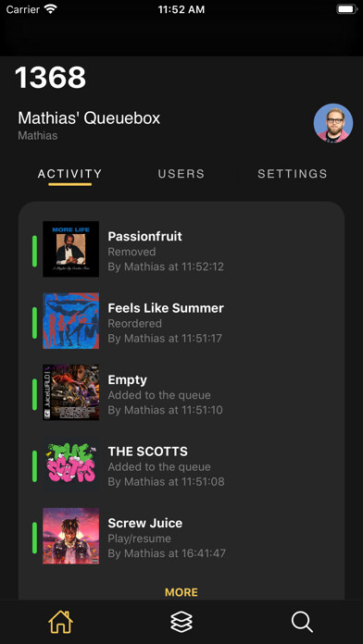Switch to the Activity tab
Image resolution: width=363 pixels, height=644 pixels.
[69, 174]
